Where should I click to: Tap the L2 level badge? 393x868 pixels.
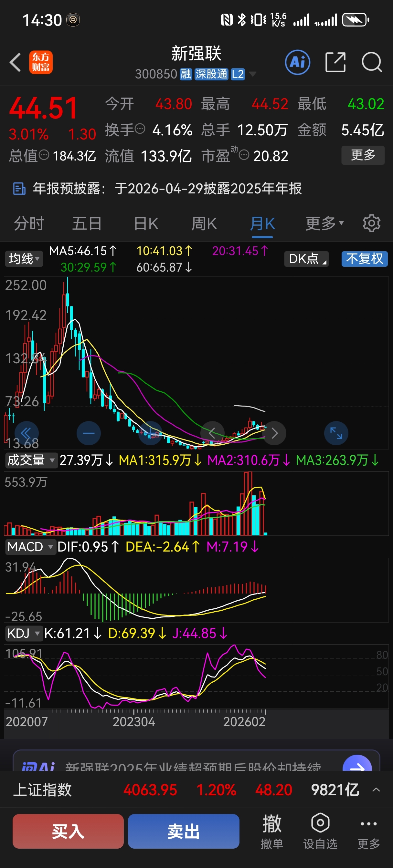238,74
